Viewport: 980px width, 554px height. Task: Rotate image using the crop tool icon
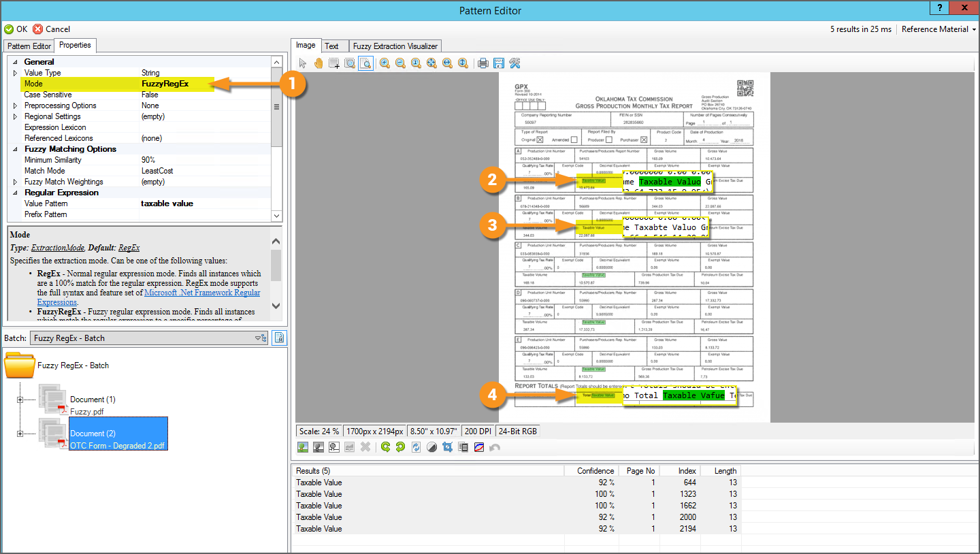coord(448,447)
